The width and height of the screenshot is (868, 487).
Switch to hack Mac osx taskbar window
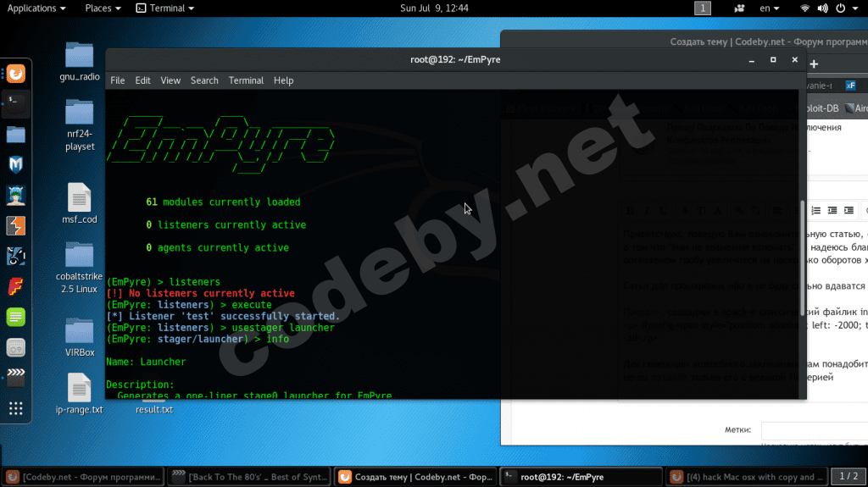pos(747,477)
